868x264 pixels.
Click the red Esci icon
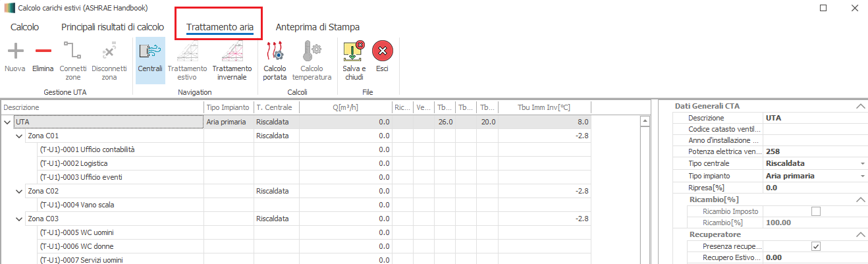click(382, 51)
